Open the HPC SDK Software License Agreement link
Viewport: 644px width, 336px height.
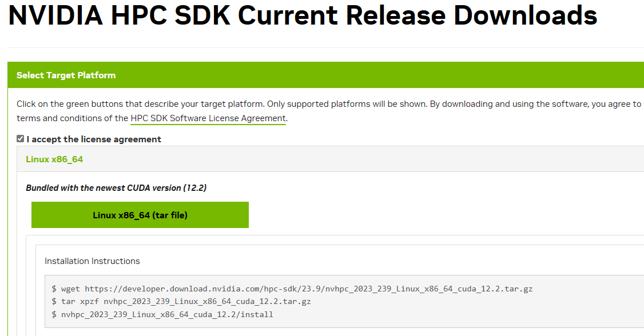[208, 118]
